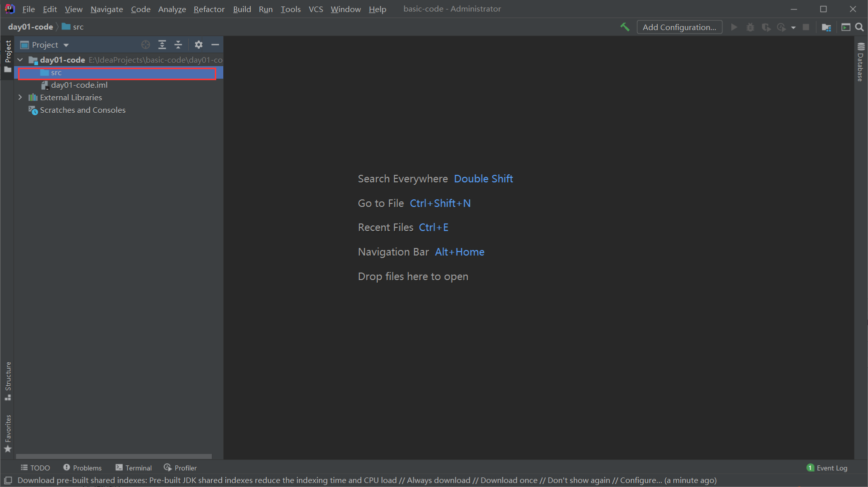This screenshot has height=487, width=868.
Task: Open the Refactor menu
Action: tap(209, 9)
